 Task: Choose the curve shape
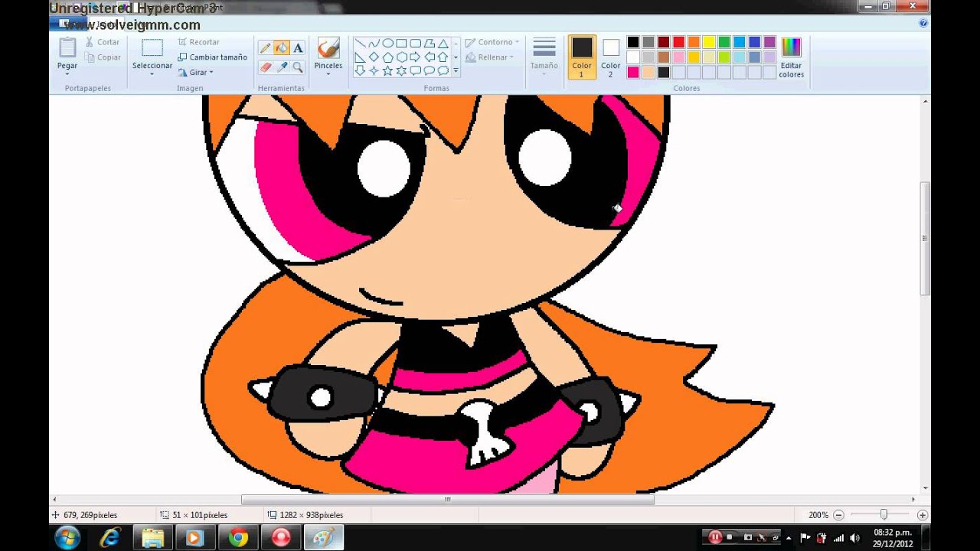(374, 44)
